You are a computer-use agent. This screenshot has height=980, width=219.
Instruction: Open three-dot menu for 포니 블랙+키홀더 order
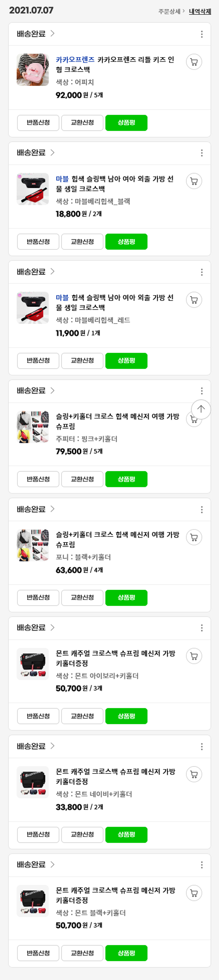pyautogui.click(x=201, y=510)
